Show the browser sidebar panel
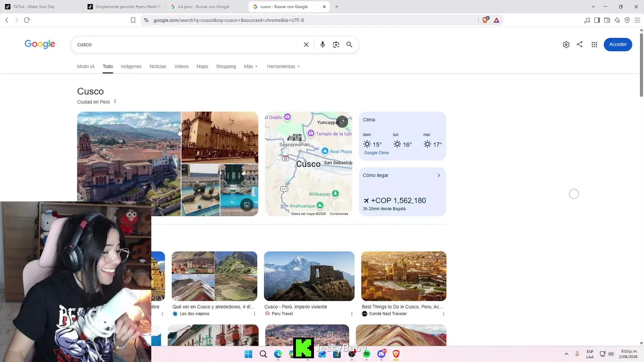The height and width of the screenshot is (362, 644). 597,20
